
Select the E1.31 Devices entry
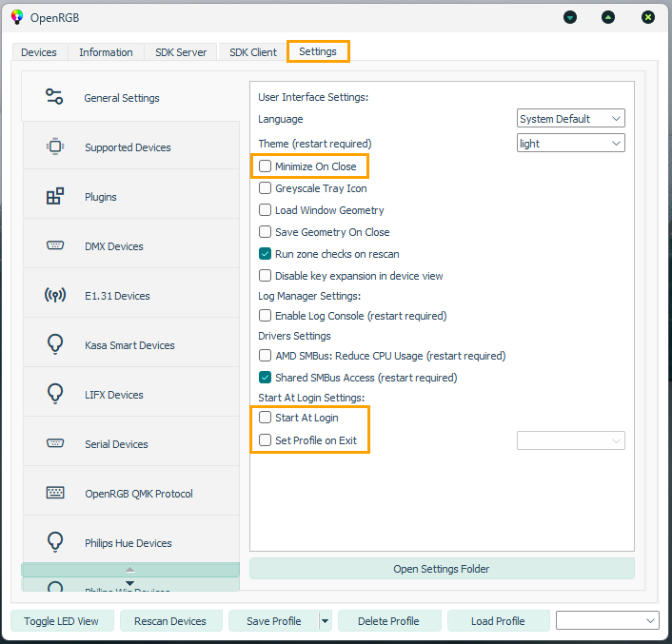click(x=131, y=294)
